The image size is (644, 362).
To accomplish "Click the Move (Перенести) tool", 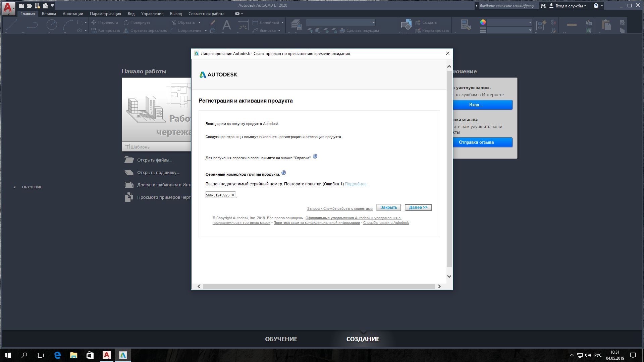I will 105,22.
